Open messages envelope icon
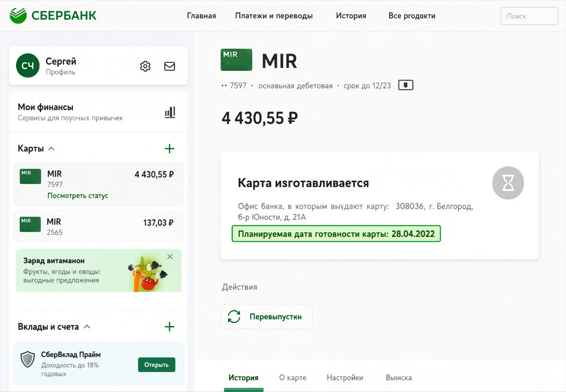 [169, 66]
